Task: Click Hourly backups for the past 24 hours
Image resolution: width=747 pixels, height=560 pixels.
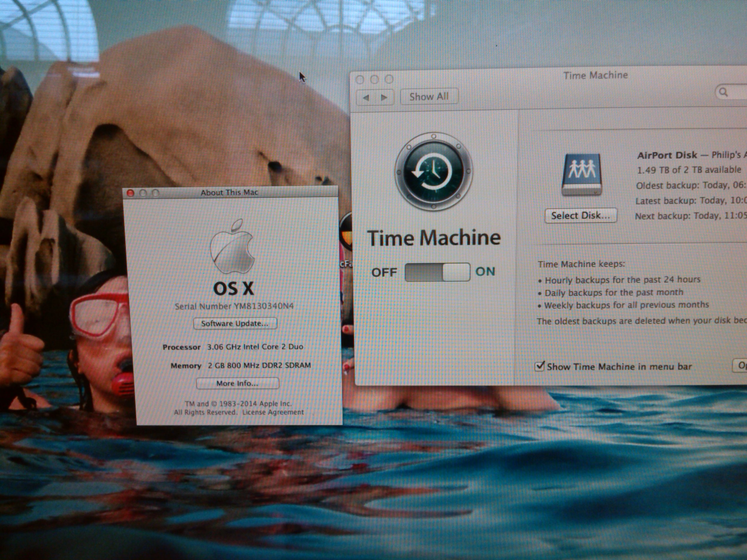Action: coord(622,280)
